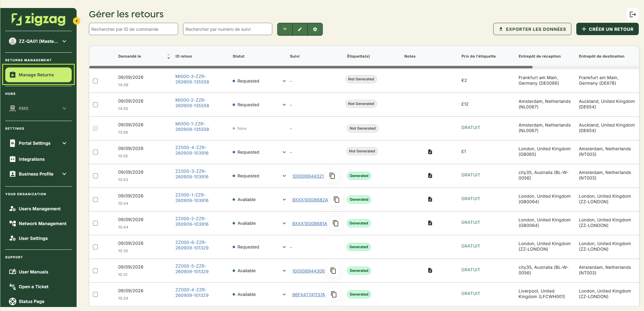Select checkbox for MI000-3-ZZR-260909-135558

(x=95, y=81)
